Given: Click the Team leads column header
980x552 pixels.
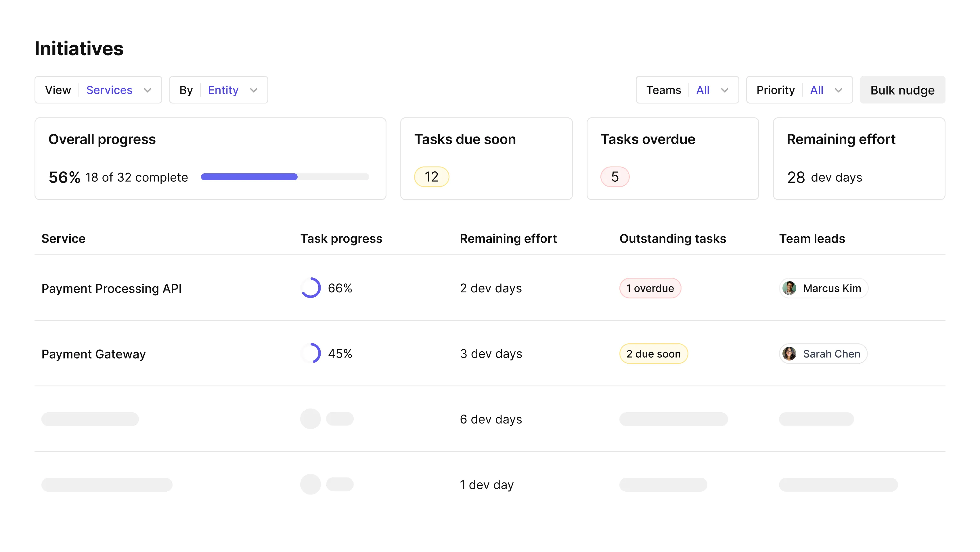Looking at the screenshot, I should (x=812, y=239).
